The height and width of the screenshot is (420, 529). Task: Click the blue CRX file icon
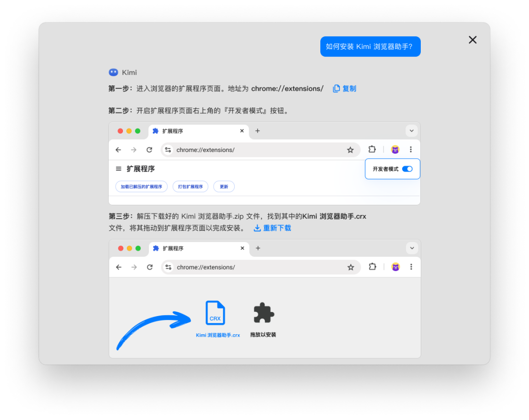[x=215, y=313]
